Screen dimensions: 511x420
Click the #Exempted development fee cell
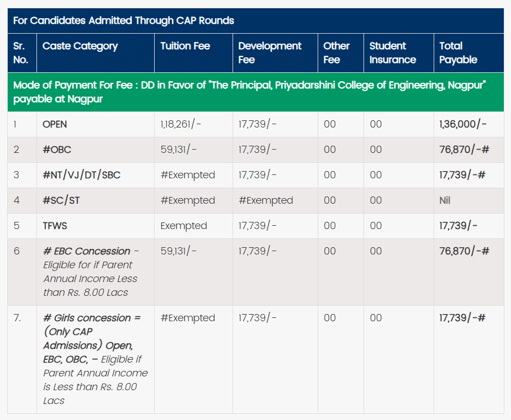(x=265, y=200)
